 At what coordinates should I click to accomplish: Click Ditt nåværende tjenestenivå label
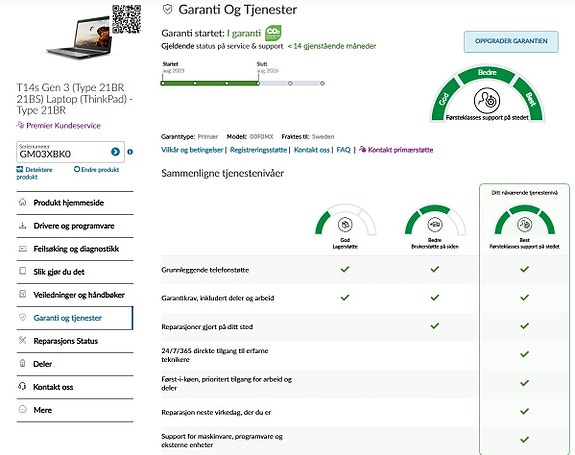tap(524, 192)
